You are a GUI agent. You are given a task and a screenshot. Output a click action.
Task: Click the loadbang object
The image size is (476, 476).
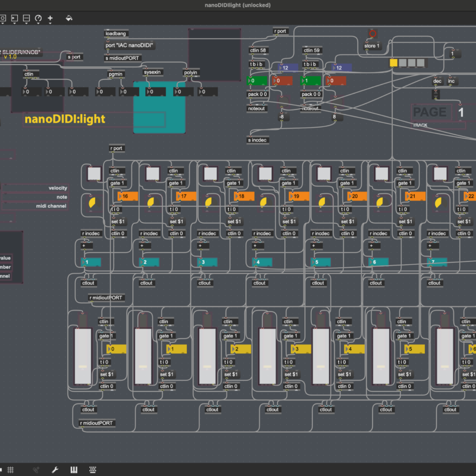115,34
